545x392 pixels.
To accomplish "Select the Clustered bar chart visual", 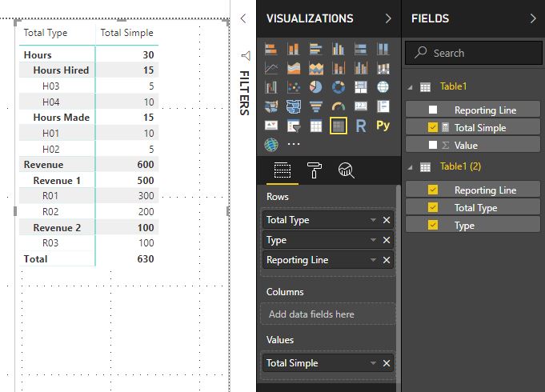I will 315,49.
